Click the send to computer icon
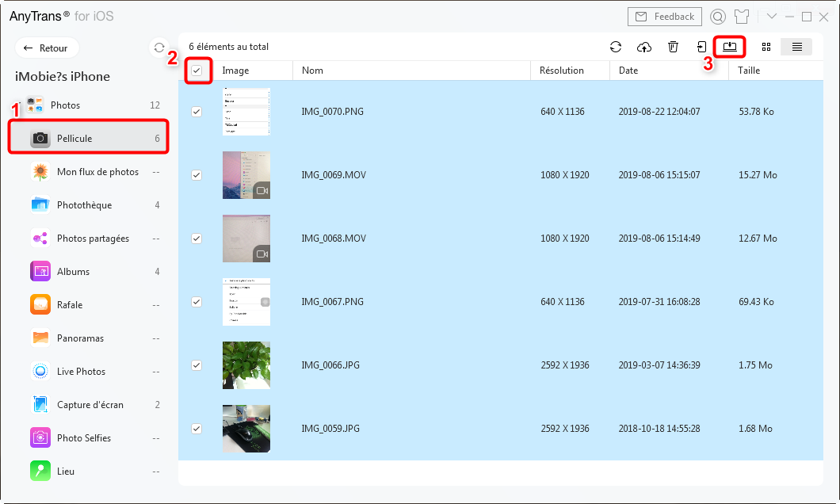840x504 pixels. pyautogui.click(x=730, y=47)
